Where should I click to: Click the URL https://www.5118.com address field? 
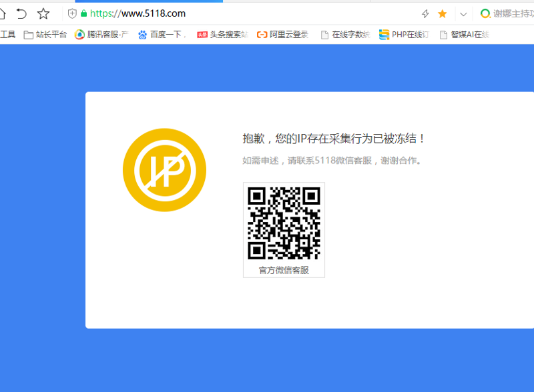(138, 13)
